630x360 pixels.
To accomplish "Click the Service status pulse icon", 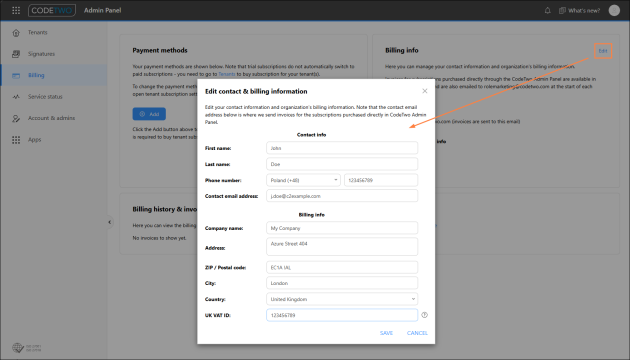I will pos(16,97).
